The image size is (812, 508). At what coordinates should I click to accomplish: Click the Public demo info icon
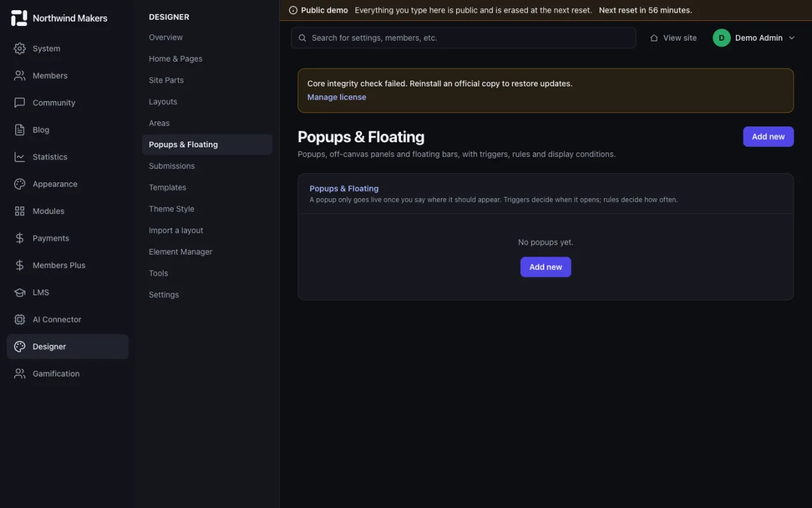pyautogui.click(x=293, y=10)
